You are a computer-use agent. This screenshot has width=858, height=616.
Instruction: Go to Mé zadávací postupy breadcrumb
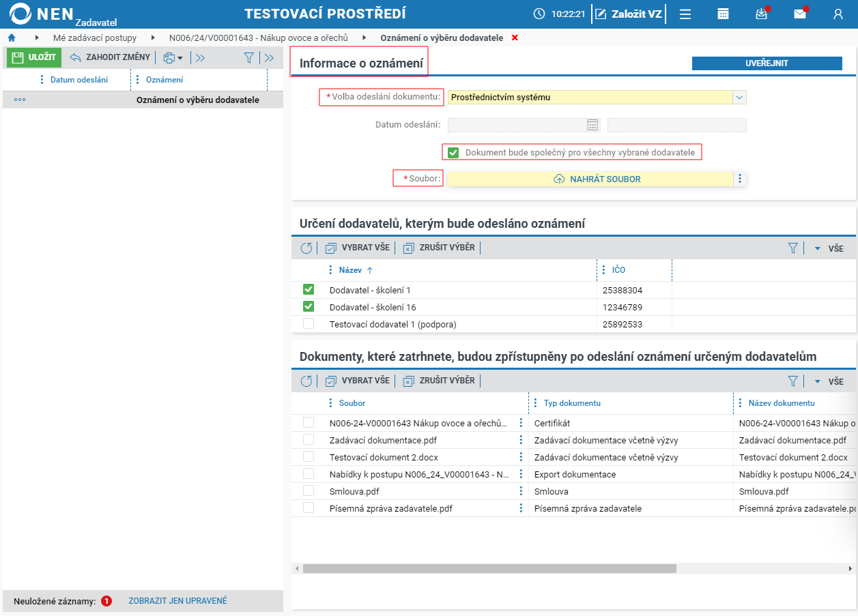point(95,38)
